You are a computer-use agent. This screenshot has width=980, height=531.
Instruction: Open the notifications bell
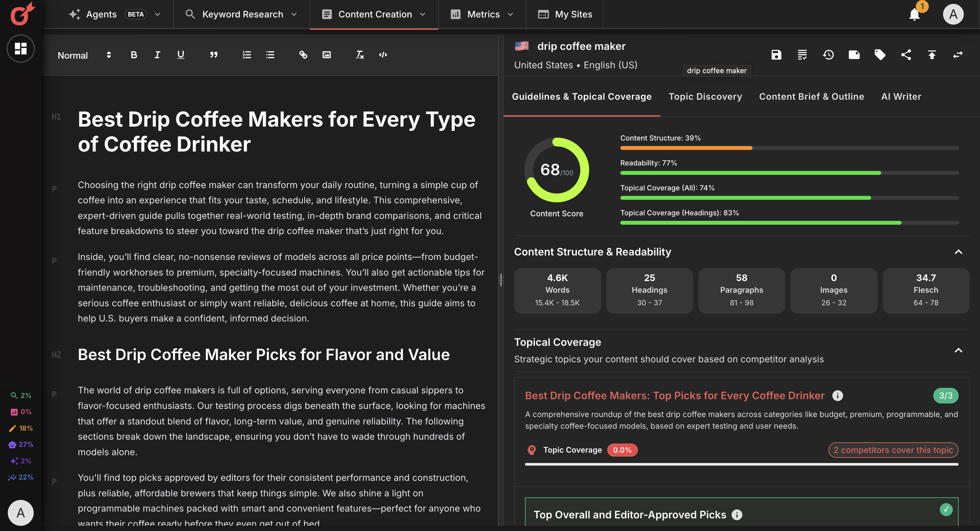pyautogui.click(x=914, y=15)
